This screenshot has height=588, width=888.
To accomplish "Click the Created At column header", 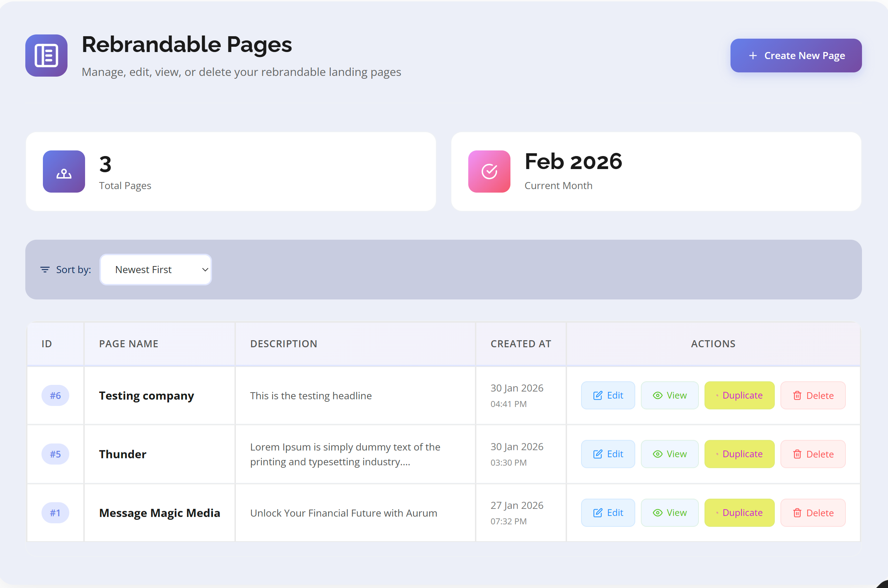I will point(521,344).
